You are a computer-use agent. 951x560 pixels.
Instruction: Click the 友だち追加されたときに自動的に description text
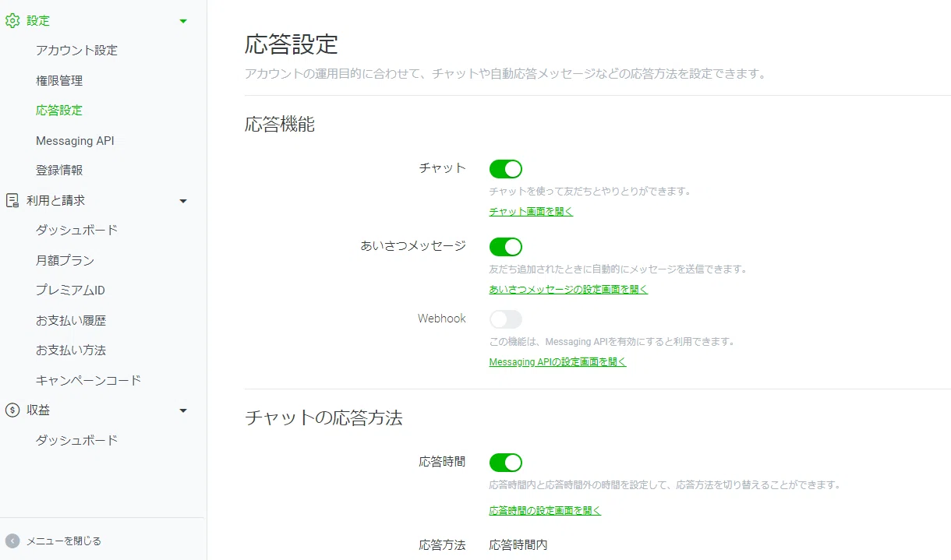click(618, 269)
